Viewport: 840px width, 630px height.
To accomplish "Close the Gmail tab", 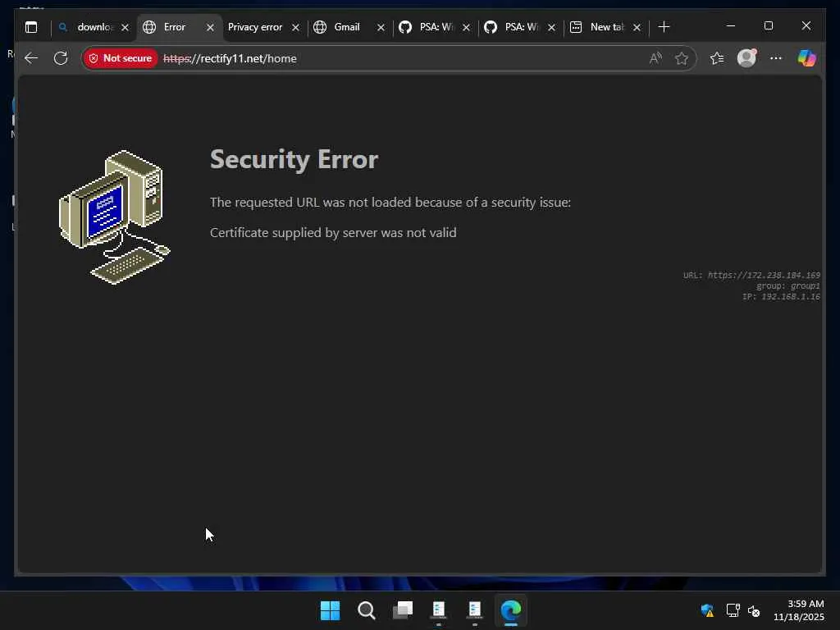I will pyautogui.click(x=381, y=27).
